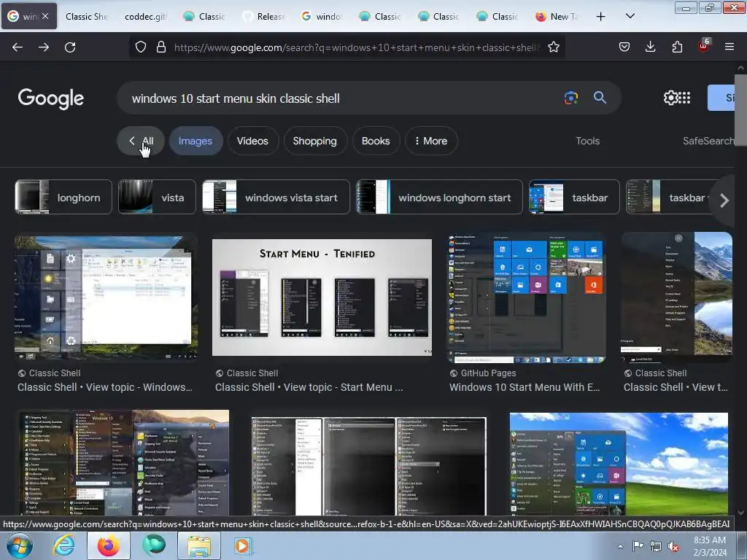Screen dimensions: 747x560
Task: Search by image with Google Lens icon
Action: point(571,98)
